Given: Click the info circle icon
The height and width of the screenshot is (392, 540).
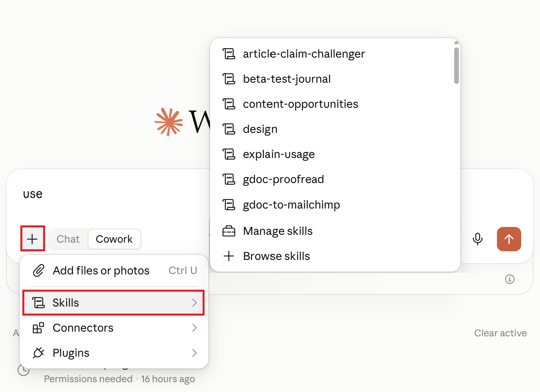Looking at the screenshot, I should [509, 279].
